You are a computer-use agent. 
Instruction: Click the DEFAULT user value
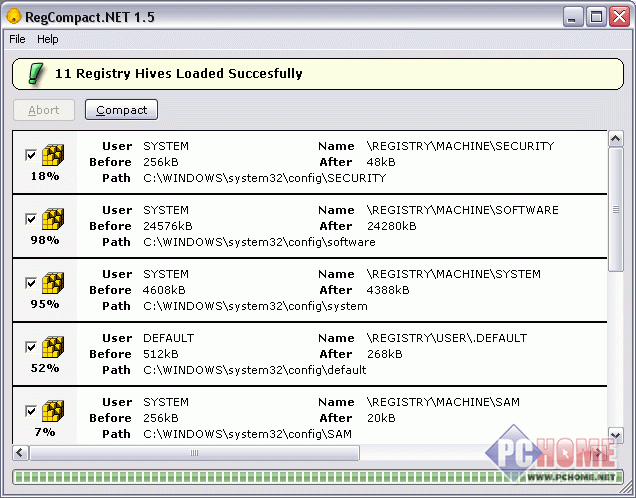169,338
